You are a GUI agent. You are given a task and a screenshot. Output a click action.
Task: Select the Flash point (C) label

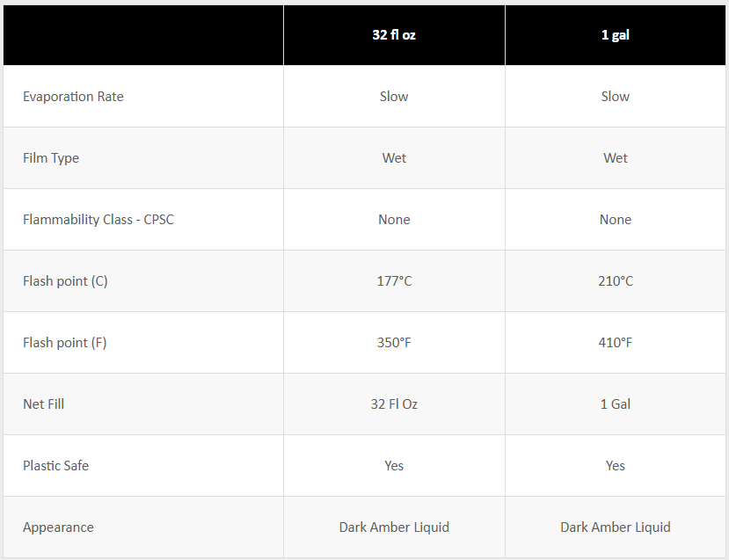65,281
